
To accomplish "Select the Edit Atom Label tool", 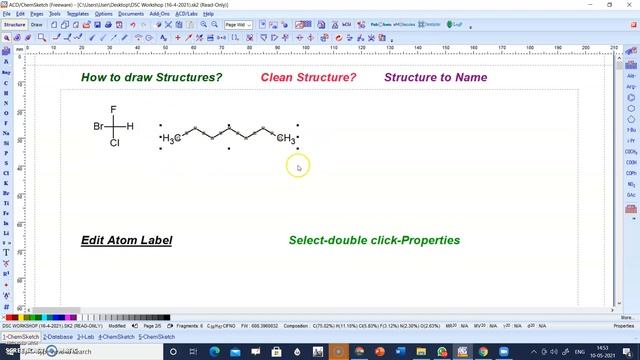I will click(163, 38).
